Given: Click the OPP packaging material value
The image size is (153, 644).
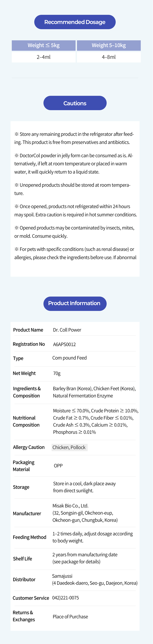Looking at the screenshot, I should point(58,466).
